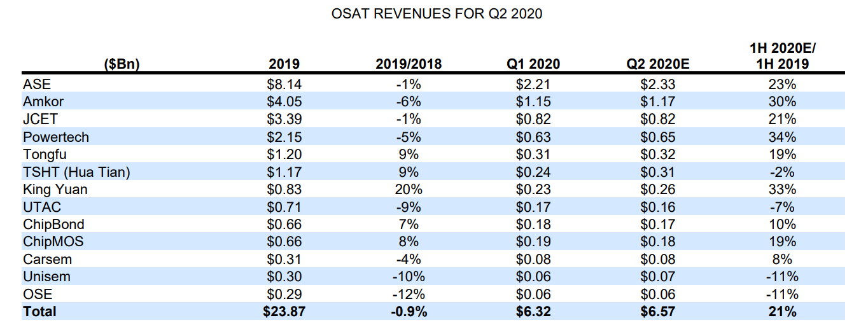This screenshot has width=868, height=334.
Task: Select ChipBond 1H growth value '10%'
Action: pos(783,224)
